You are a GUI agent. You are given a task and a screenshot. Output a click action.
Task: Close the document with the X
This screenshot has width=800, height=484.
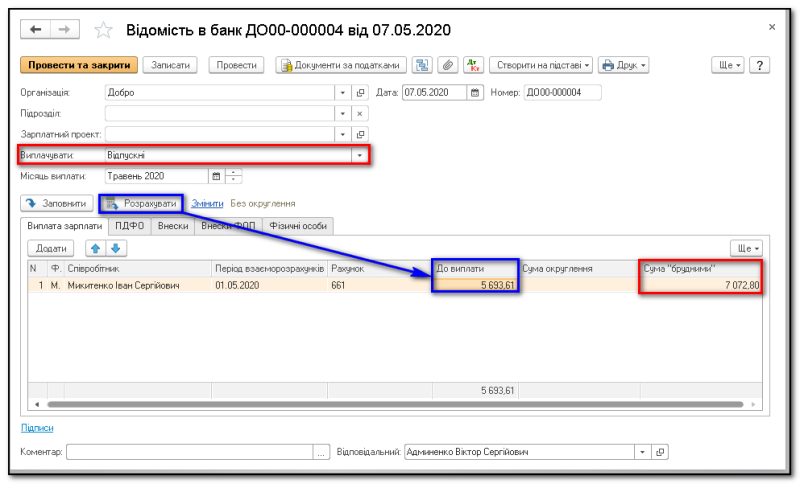[x=772, y=27]
